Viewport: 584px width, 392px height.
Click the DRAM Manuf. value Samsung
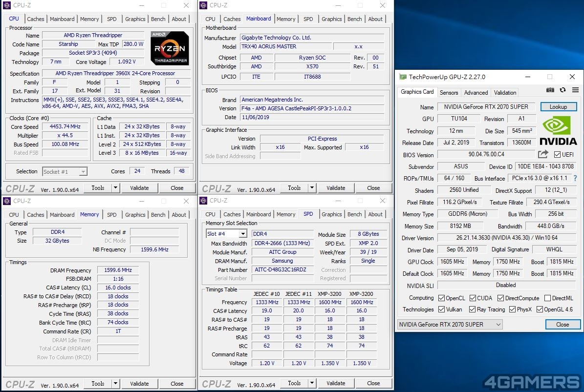(282, 261)
